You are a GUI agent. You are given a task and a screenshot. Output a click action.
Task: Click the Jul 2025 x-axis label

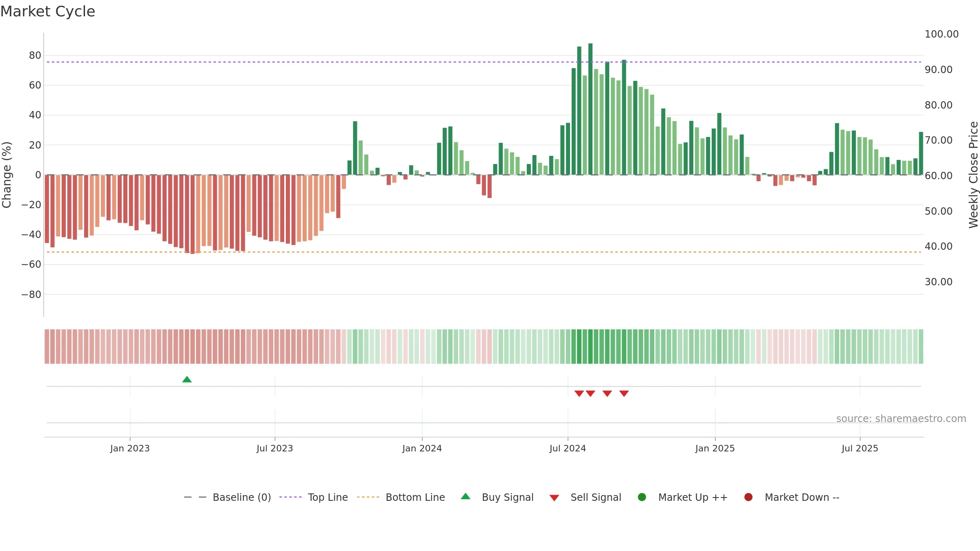860,449
